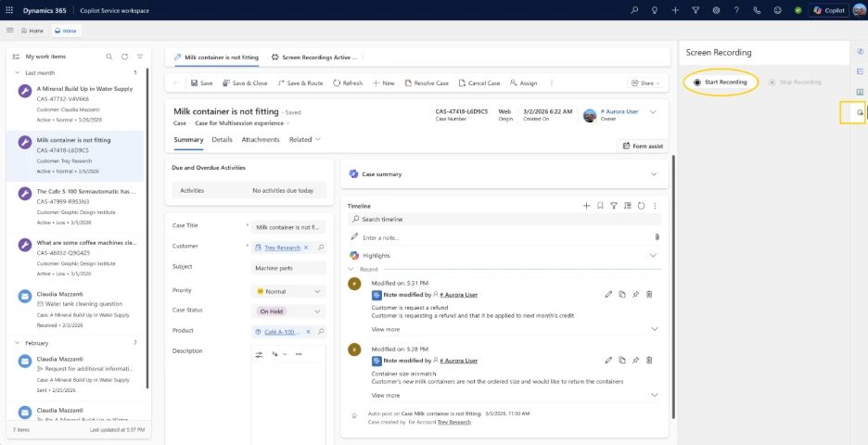The image size is (868, 445).
Task: Switch to the Details tab
Action: [222, 139]
